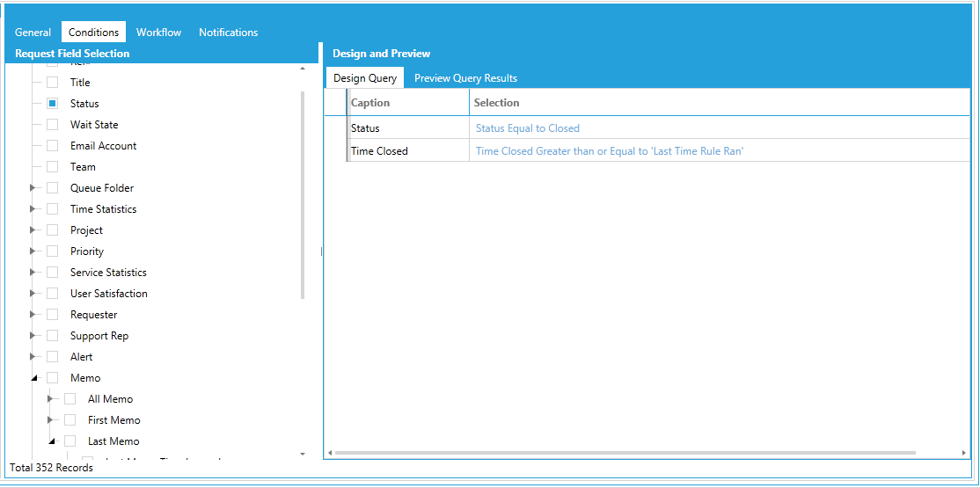Click the Time Closed row selector cell
Screen dimensions: 980x488
[336, 150]
